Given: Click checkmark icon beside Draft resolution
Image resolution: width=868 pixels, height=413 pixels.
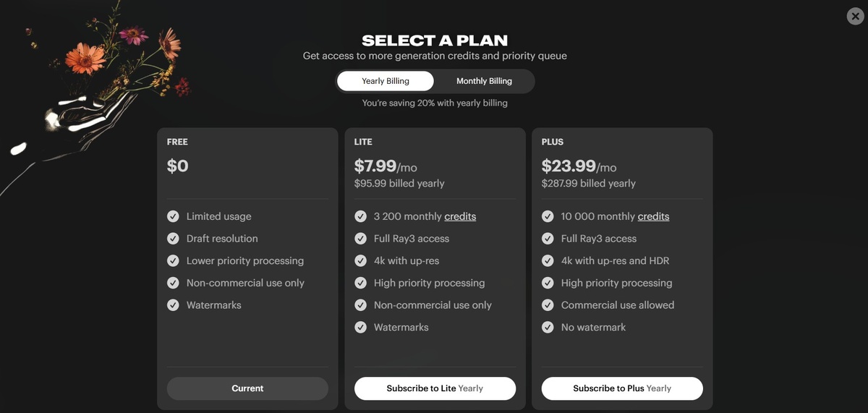Looking at the screenshot, I should coord(174,239).
